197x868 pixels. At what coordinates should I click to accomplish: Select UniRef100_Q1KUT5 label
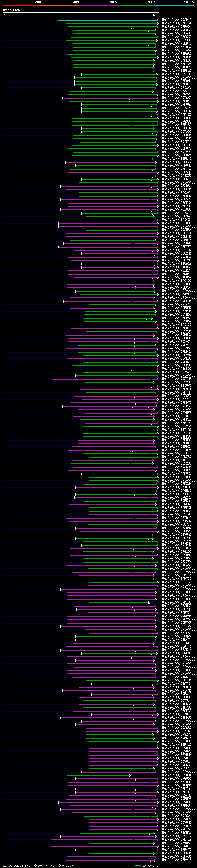pos(176,240)
